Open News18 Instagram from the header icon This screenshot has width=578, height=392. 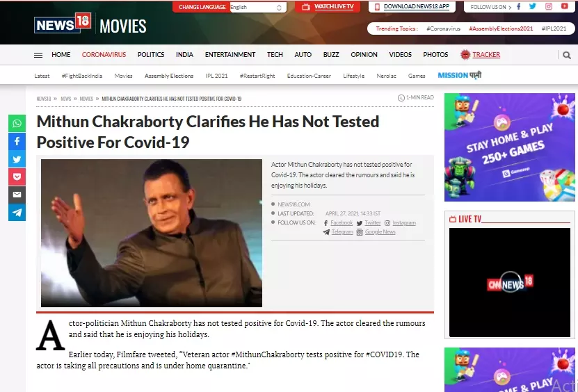(549, 6)
